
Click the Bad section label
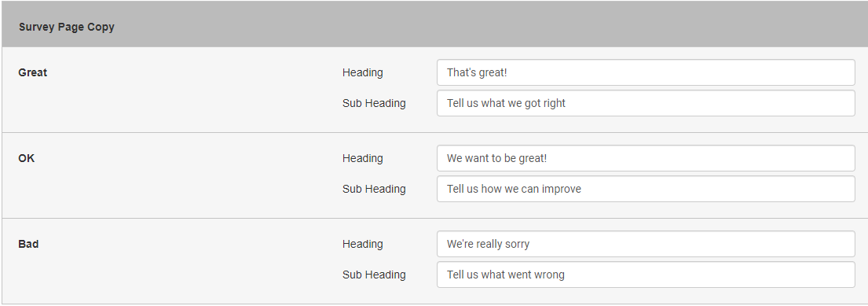click(28, 244)
